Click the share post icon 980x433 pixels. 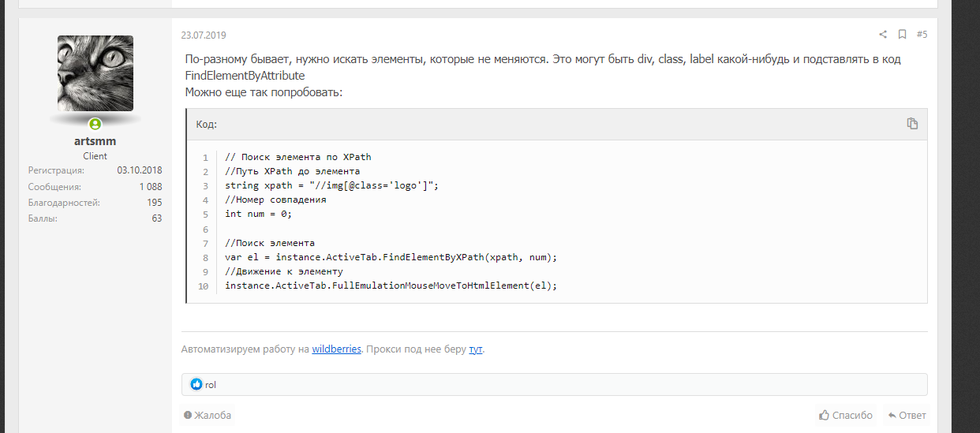click(x=883, y=35)
